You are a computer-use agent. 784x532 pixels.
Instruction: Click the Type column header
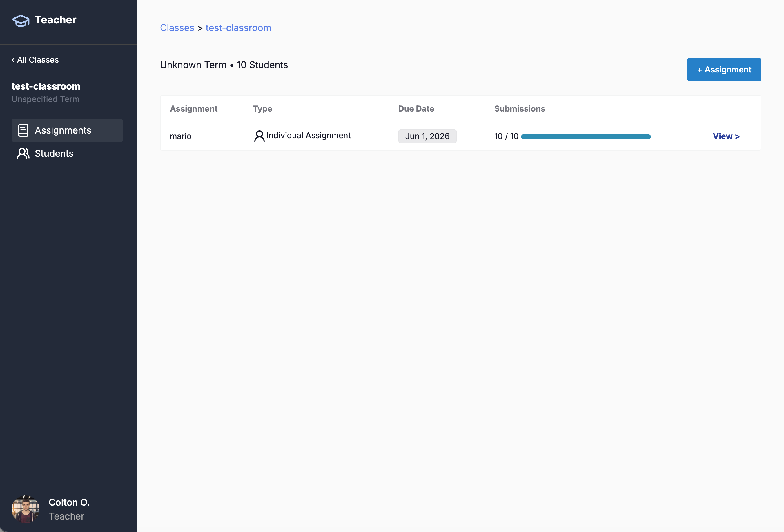(262, 109)
